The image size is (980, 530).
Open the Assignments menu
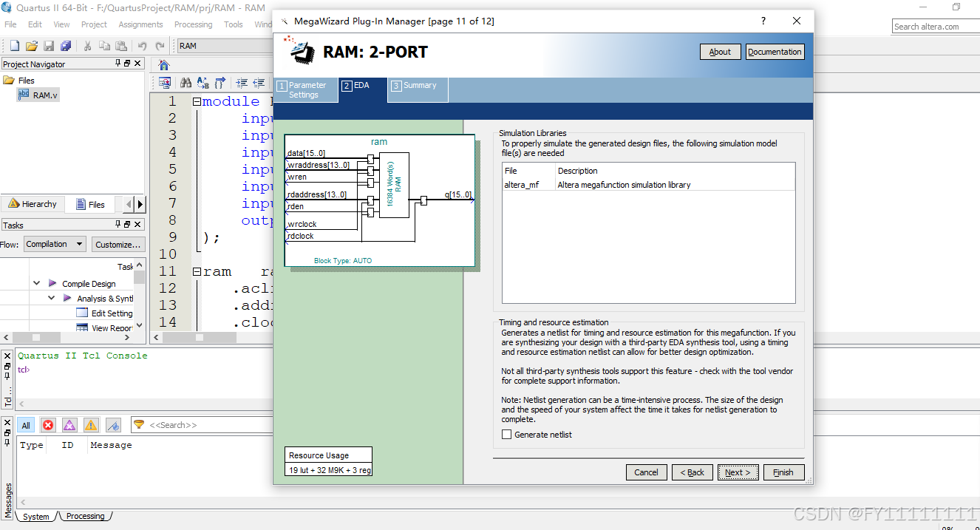140,24
